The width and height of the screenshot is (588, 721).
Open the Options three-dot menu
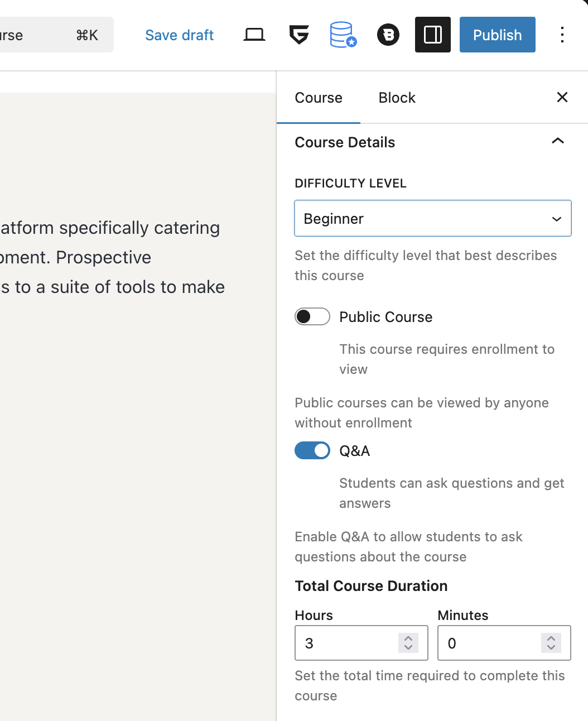coord(562,35)
